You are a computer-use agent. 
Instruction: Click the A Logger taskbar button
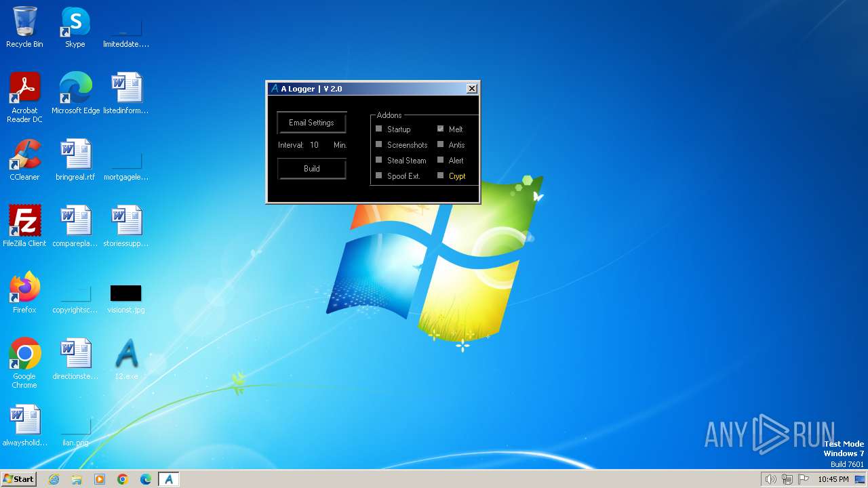[x=169, y=479]
